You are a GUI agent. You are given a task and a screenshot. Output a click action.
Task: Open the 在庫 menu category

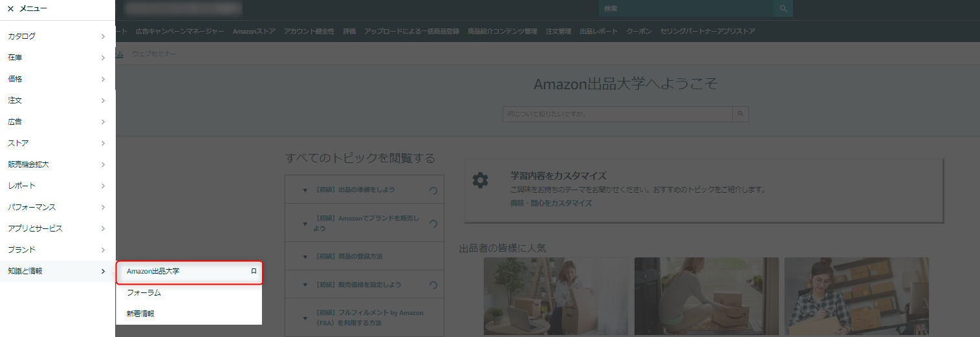tap(58, 58)
